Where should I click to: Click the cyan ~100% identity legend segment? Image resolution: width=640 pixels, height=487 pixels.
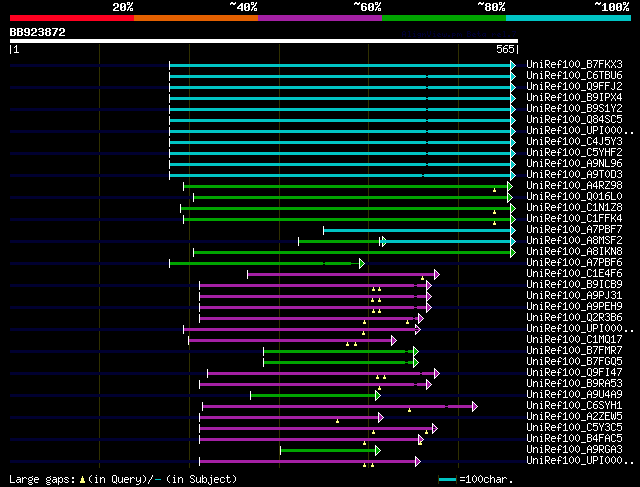tap(568, 18)
